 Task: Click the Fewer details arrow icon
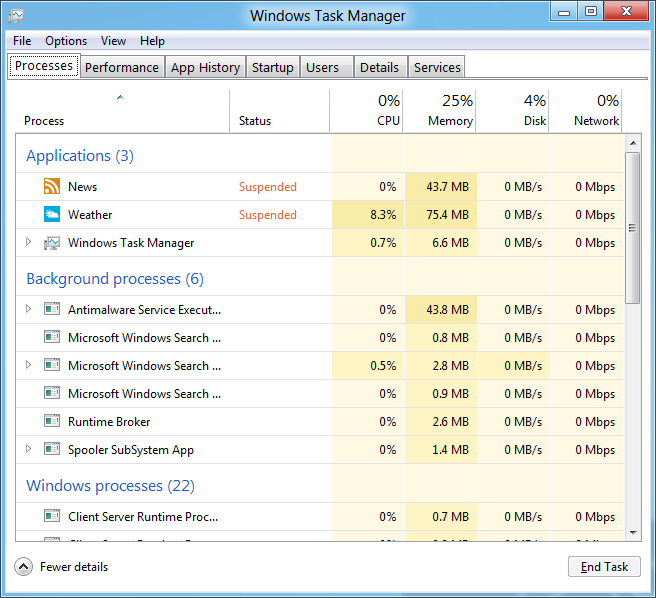pos(23,567)
